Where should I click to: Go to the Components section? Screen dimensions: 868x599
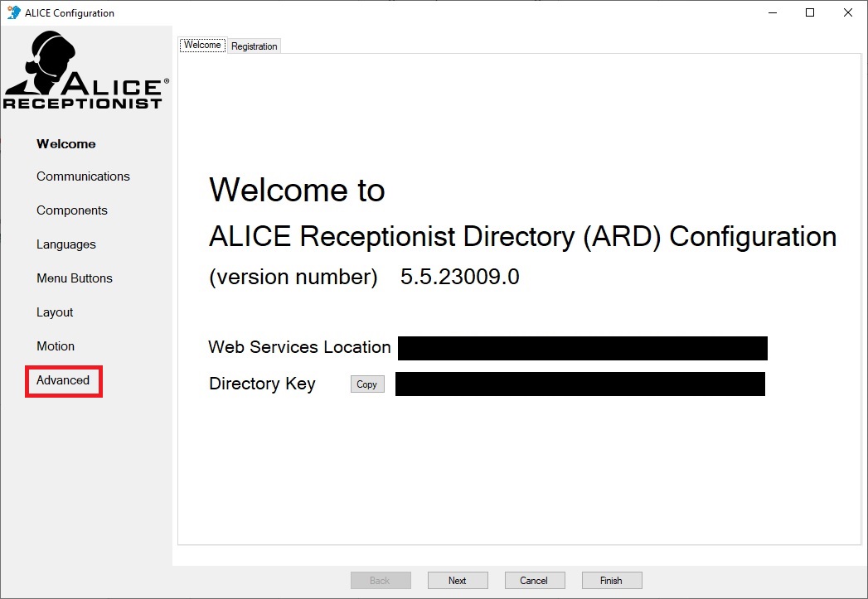click(x=72, y=210)
